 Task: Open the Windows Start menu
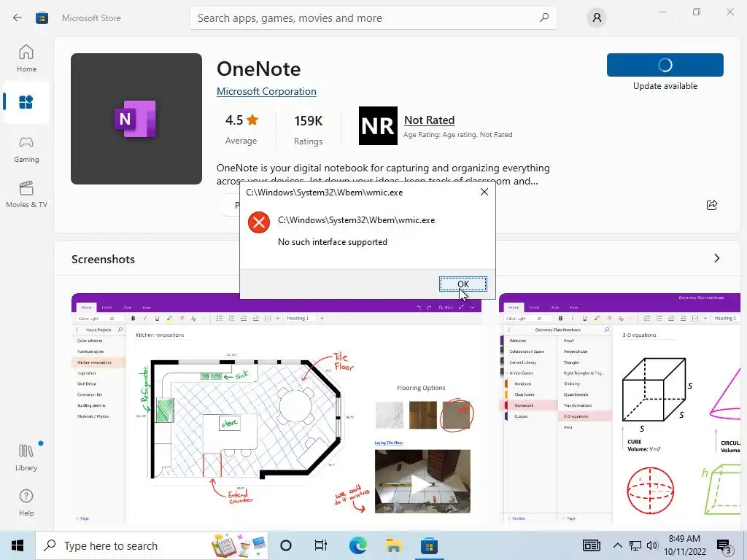[18, 545]
